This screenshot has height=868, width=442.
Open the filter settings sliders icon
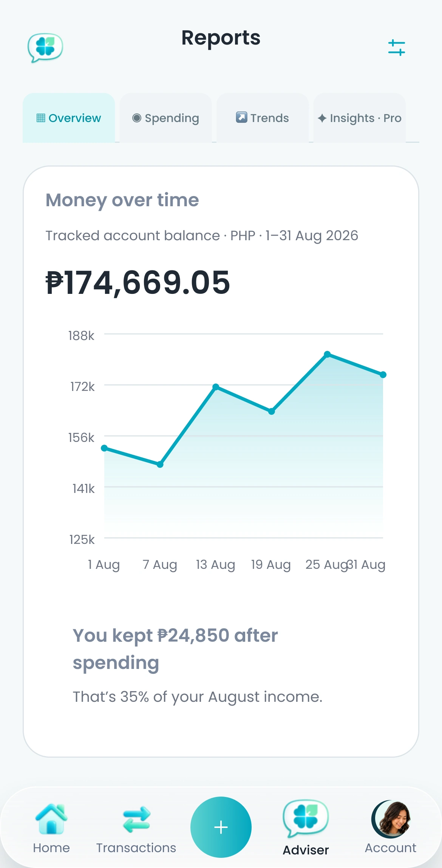(396, 48)
